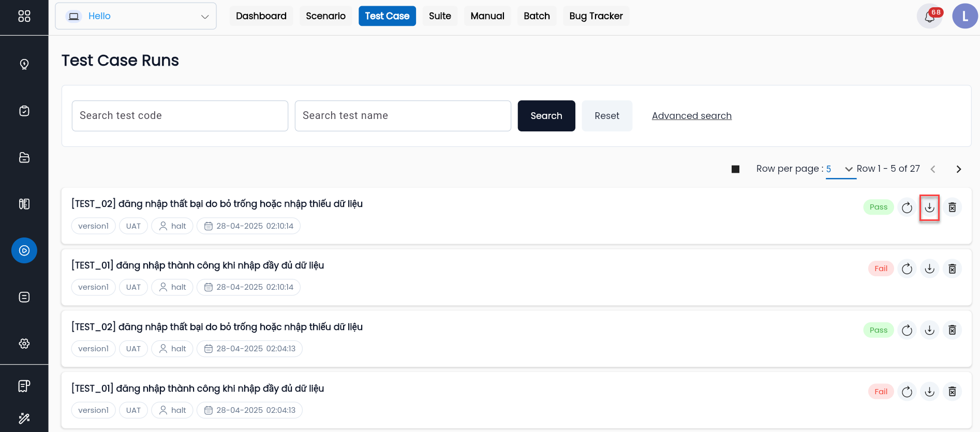Delete the TEST_01 run from 02:10:14
The width and height of the screenshot is (980, 432).
click(952, 269)
